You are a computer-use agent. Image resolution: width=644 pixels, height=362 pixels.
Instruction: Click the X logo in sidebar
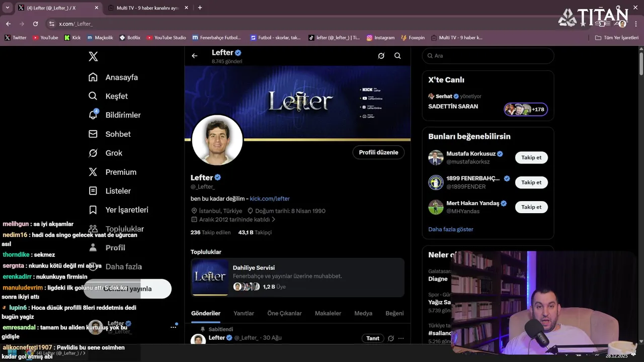point(93,56)
